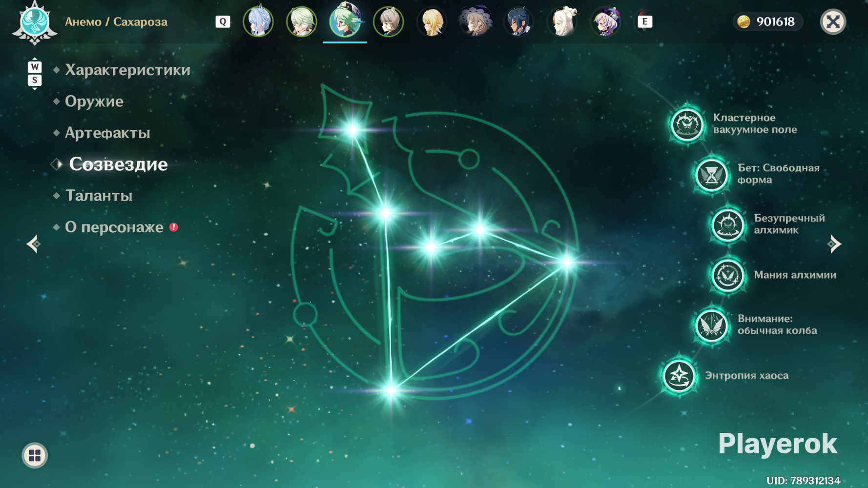Screen dimensions: 868x488
Task: Click the Anemo element emblem icon
Action: click(x=34, y=22)
